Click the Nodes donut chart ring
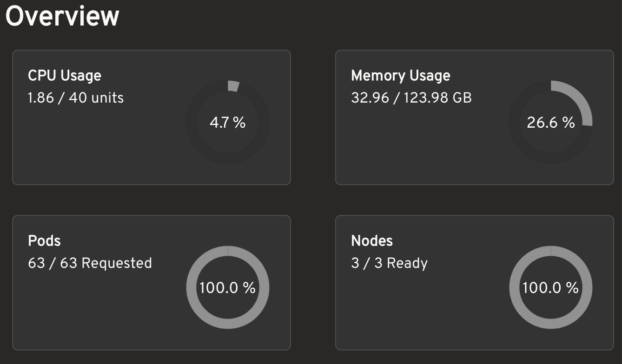622x364 pixels. pyautogui.click(x=515, y=288)
